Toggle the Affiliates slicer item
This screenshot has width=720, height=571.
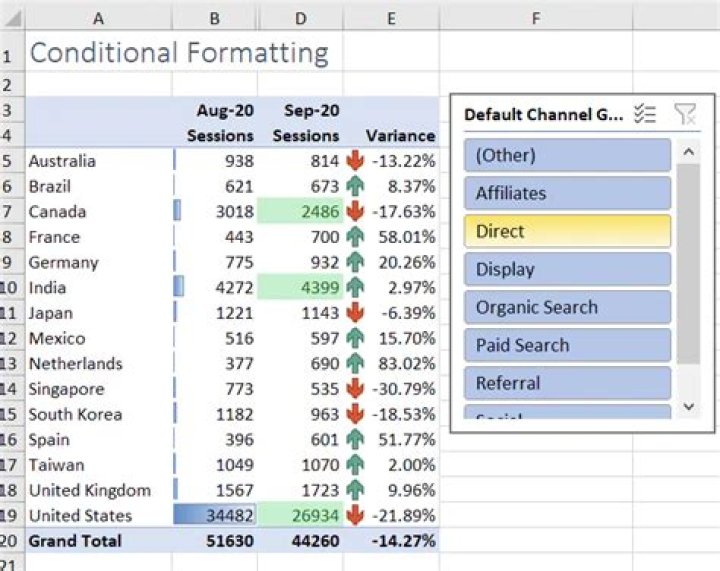pos(567,193)
